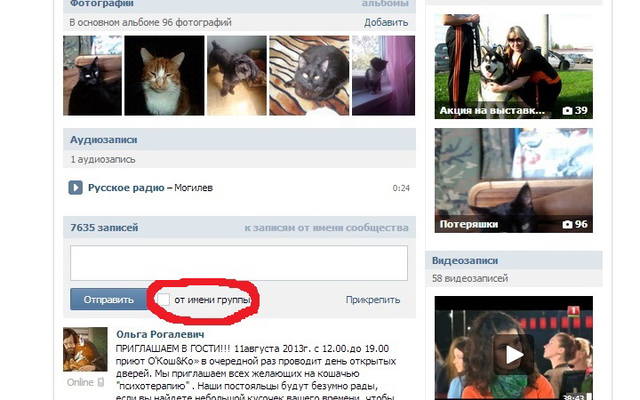Switch to 'к записям от имени сообщества'
This screenshot has height=400, width=640.
tap(326, 228)
